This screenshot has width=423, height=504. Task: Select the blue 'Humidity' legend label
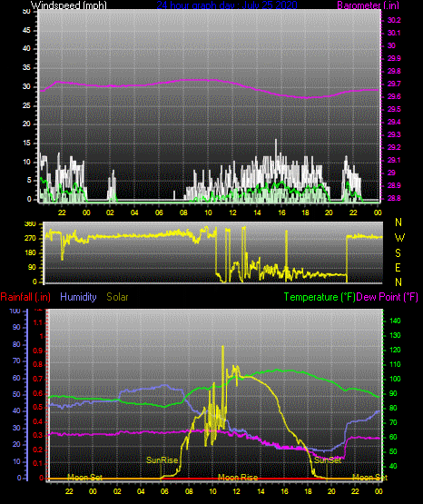[x=78, y=297]
